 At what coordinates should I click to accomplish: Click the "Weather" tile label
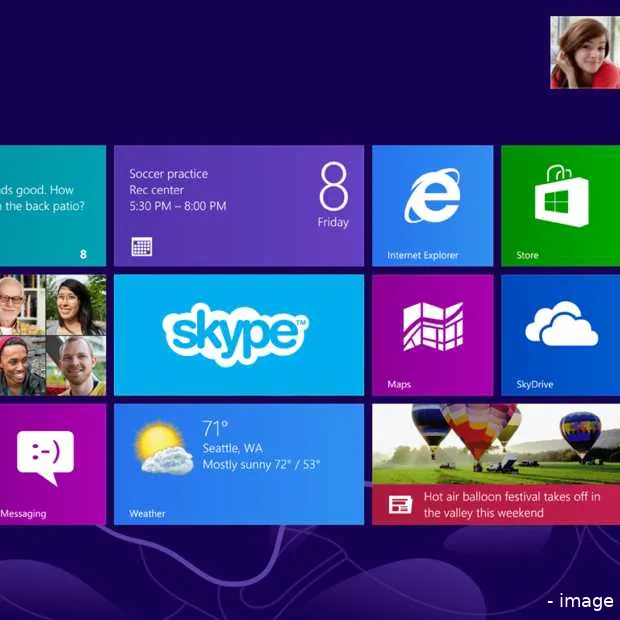pyautogui.click(x=147, y=514)
